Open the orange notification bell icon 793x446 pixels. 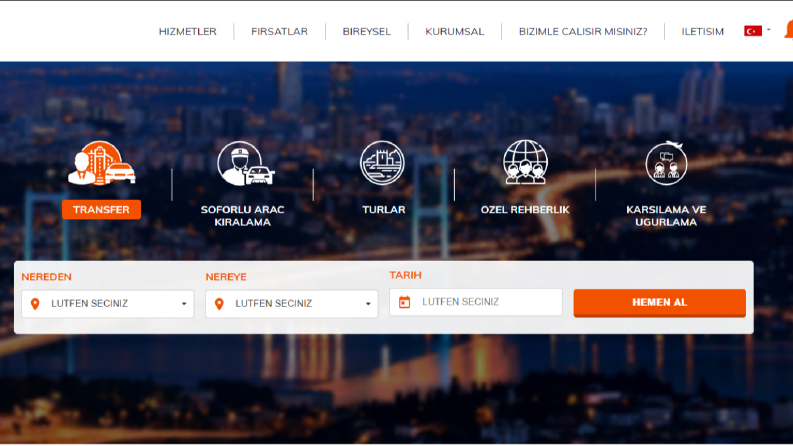pyautogui.click(x=789, y=29)
